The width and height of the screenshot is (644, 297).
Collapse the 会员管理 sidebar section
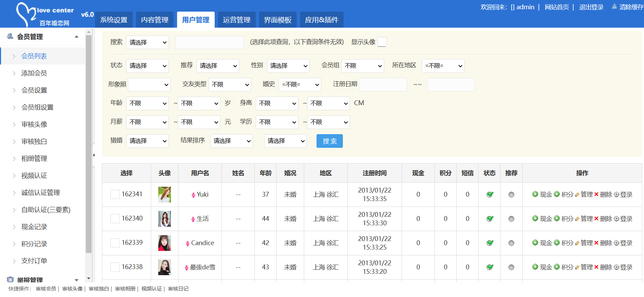pos(77,37)
